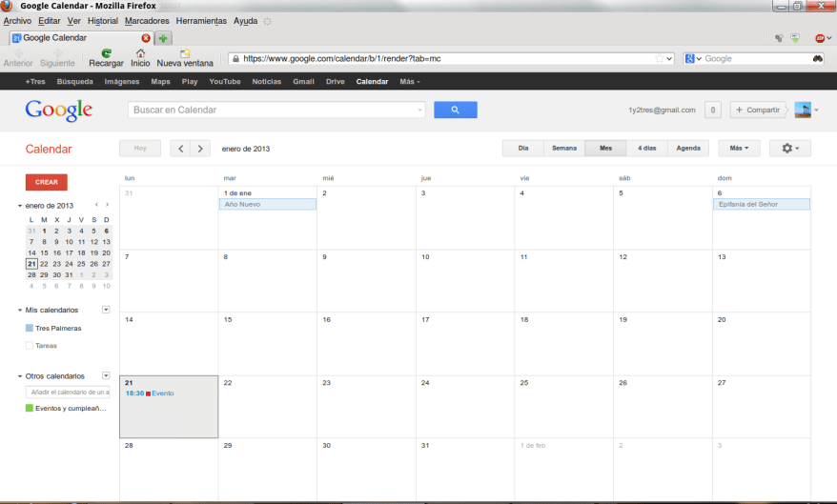Click the 1y2tres@gmail.com account text
The width and height of the screenshot is (837, 504).
click(662, 110)
